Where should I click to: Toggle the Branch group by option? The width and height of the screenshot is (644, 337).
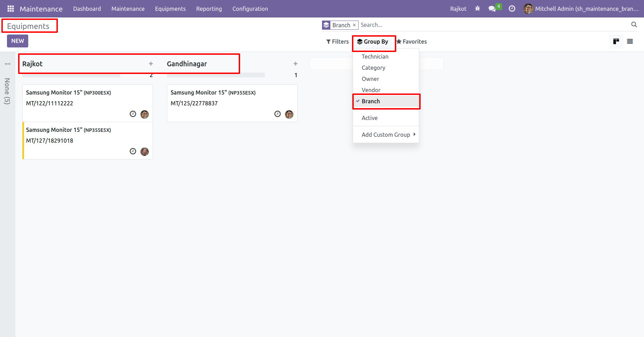386,101
